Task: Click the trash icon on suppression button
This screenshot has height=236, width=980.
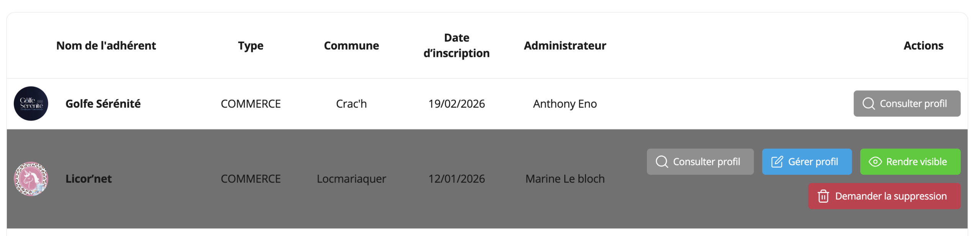Action: tap(823, 196)
